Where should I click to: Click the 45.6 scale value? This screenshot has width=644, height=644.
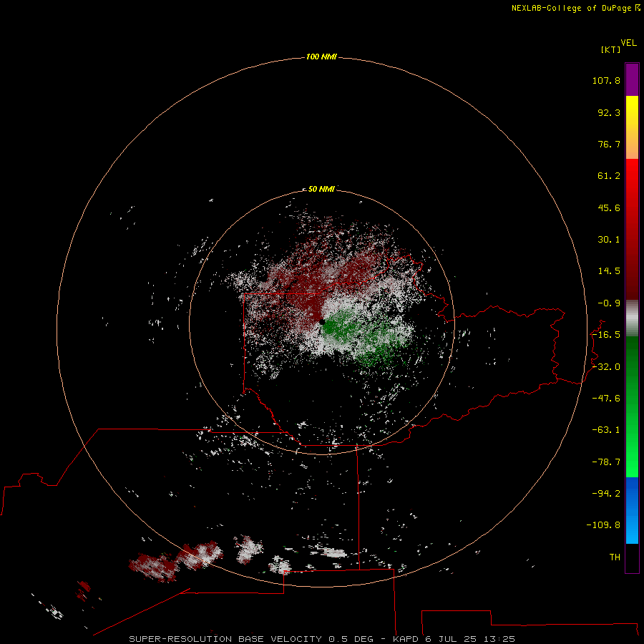coord(609,208)
